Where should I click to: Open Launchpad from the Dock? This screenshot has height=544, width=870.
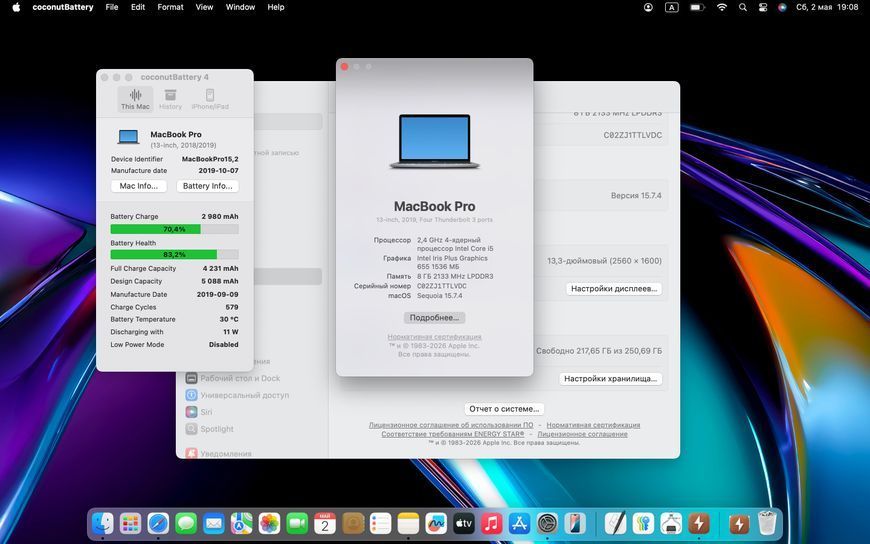tap(130, 523)
